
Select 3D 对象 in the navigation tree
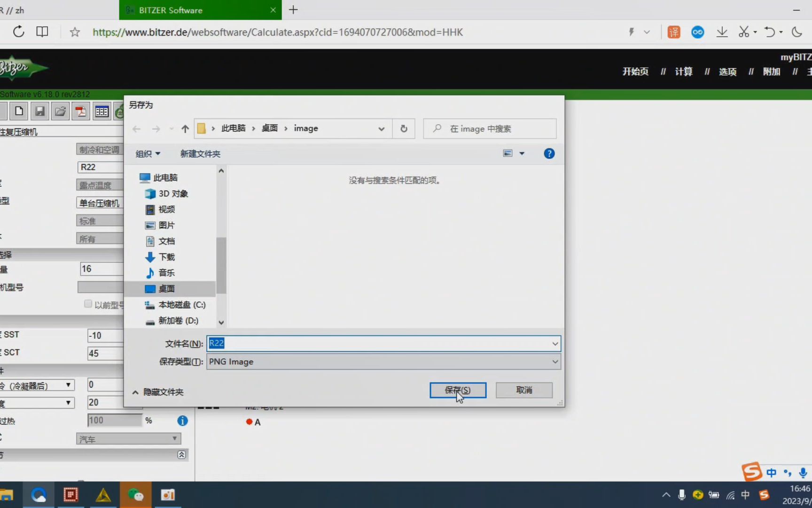pos(167,194)
